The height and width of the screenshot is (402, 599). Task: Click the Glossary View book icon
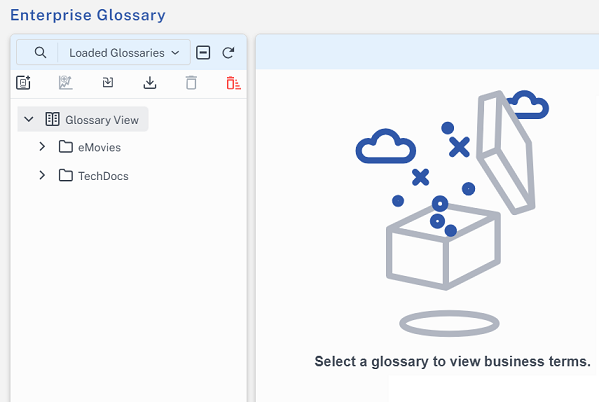click(x=52, y=119)
